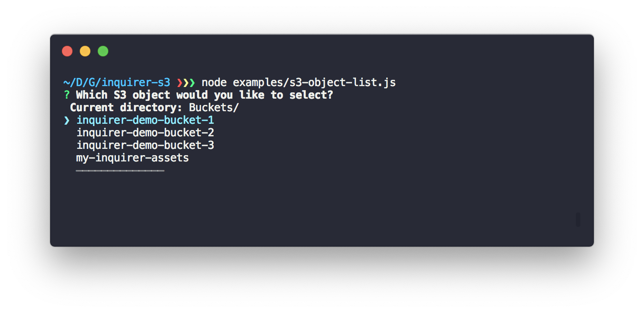Click the green chevron in the shell prompt
This screenshot has height=313, width=644.
(192, 83)
